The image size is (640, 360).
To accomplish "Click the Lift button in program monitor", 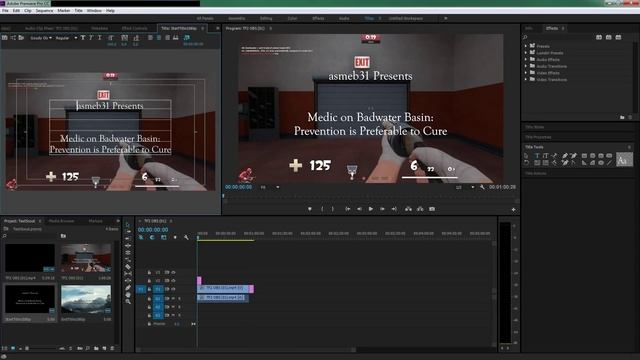I will [408, 209].
